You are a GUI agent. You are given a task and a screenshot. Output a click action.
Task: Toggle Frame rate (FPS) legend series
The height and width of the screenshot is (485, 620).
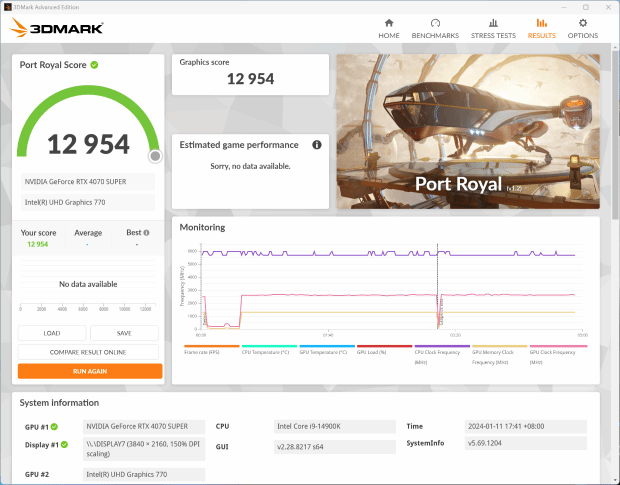[212, 352]
